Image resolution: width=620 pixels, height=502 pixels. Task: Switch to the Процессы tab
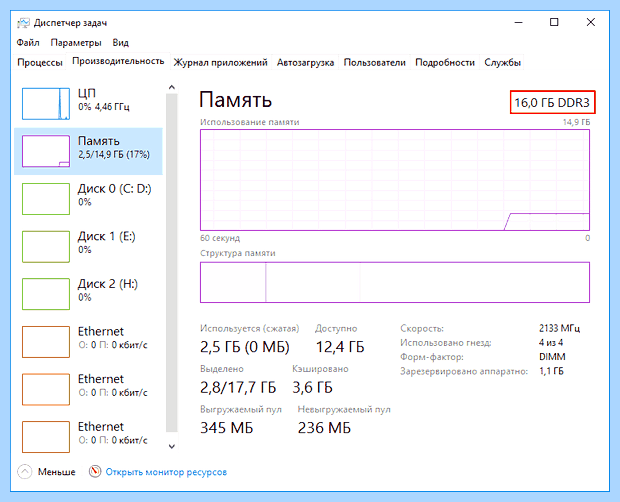click(40, 62)
